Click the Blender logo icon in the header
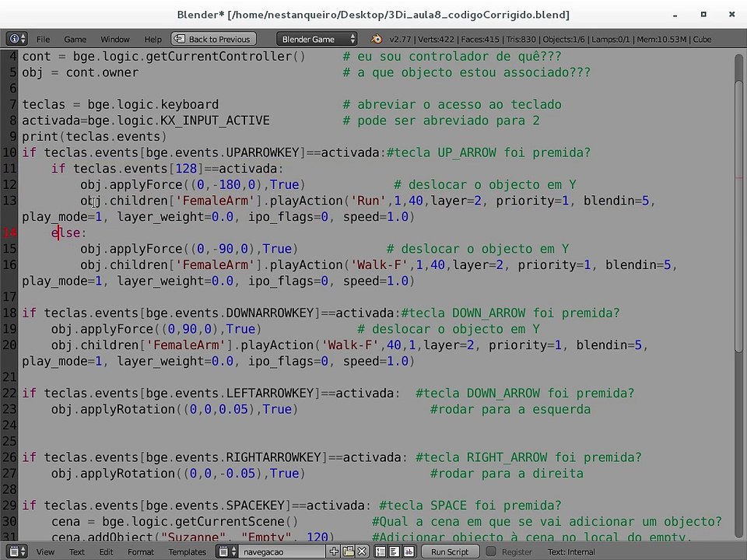 point(377,39)
